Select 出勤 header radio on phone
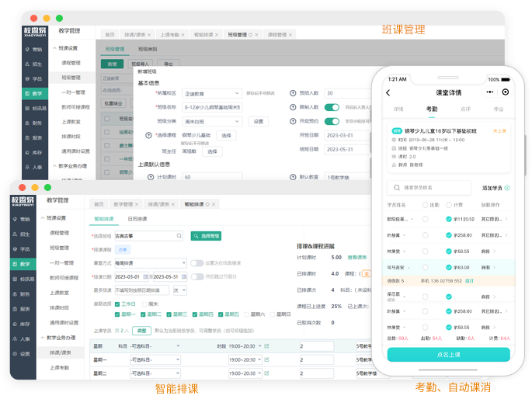The width and height of the screenshot is (532, 399). pos(425,205)
